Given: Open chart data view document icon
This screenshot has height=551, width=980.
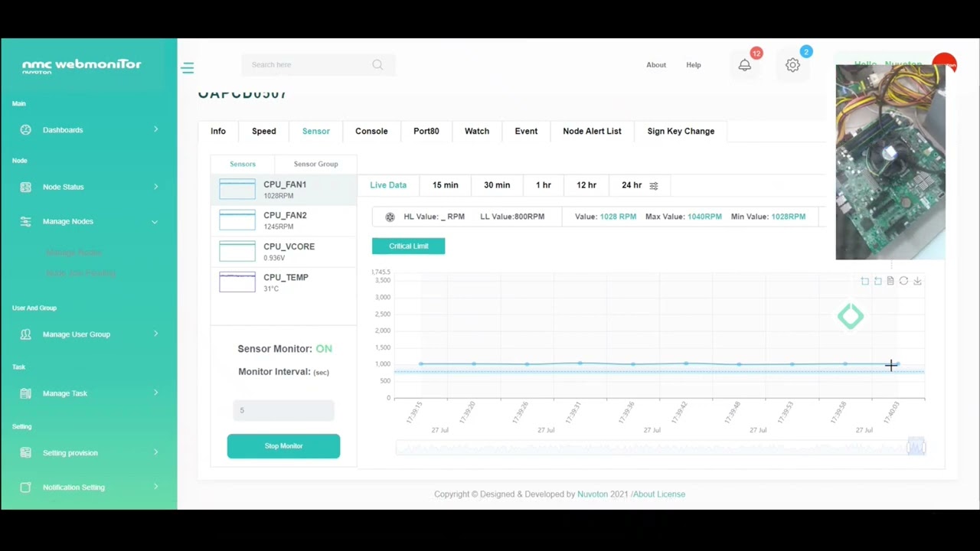Looking at the screenshot, I should [x=890, y=281].
